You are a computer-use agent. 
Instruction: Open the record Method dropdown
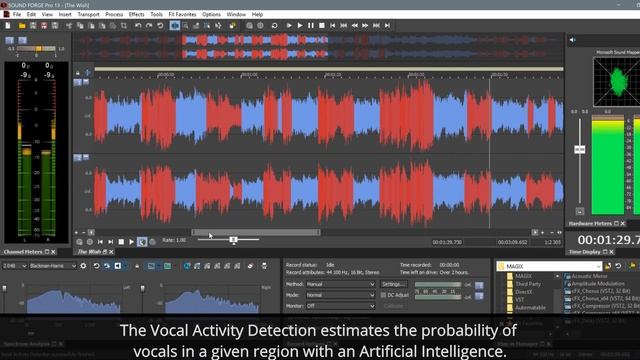coord(340,284)
